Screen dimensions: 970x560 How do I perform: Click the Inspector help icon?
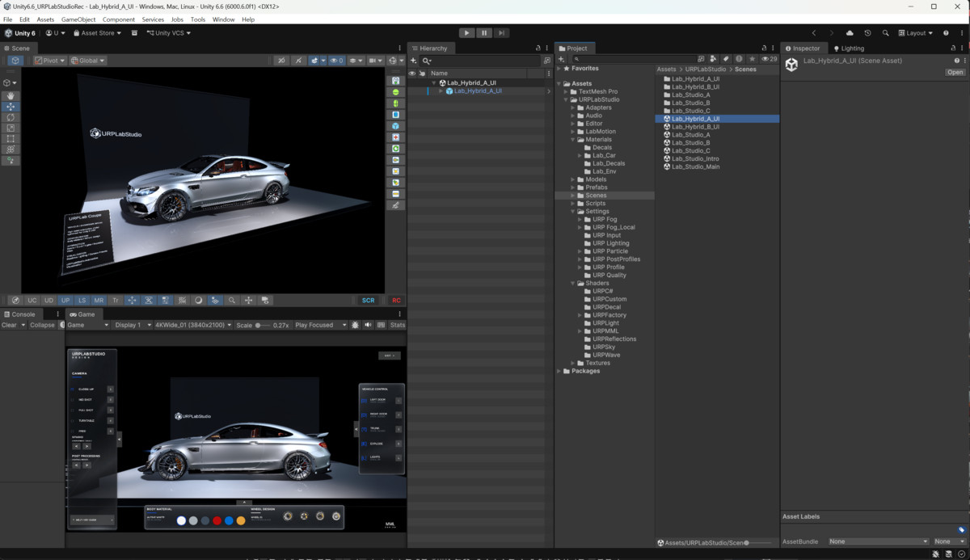[x=957, y=61]
